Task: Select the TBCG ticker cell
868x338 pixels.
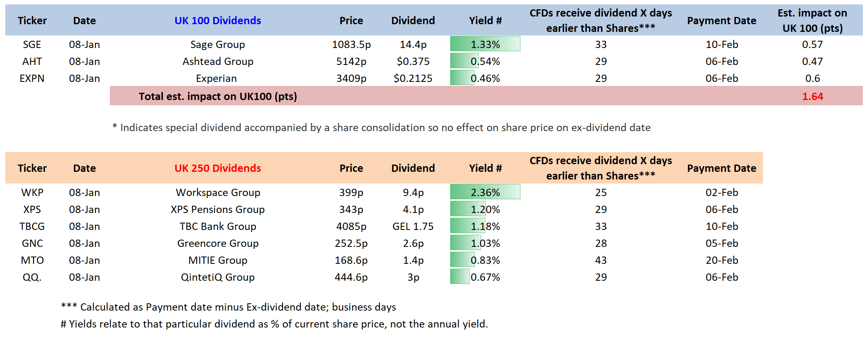Action: coord(32,226)
